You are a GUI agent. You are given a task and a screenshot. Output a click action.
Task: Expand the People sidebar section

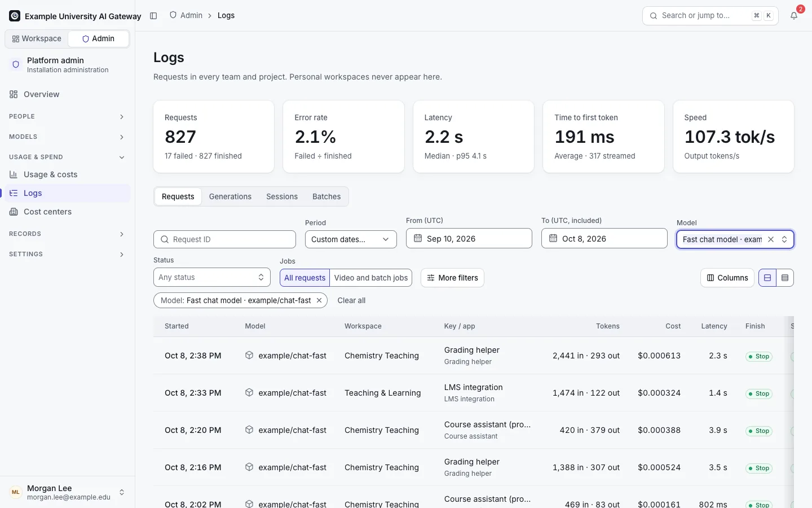pyautogui.click(x=67, y=116)
